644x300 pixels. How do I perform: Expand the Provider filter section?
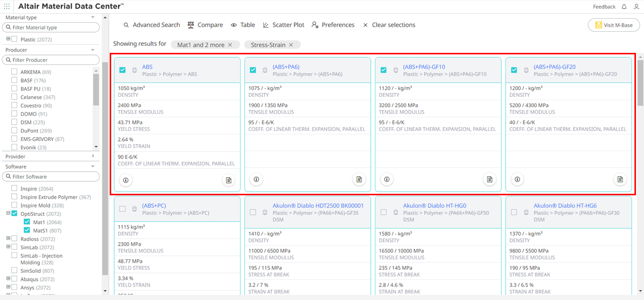coord(93,157)
